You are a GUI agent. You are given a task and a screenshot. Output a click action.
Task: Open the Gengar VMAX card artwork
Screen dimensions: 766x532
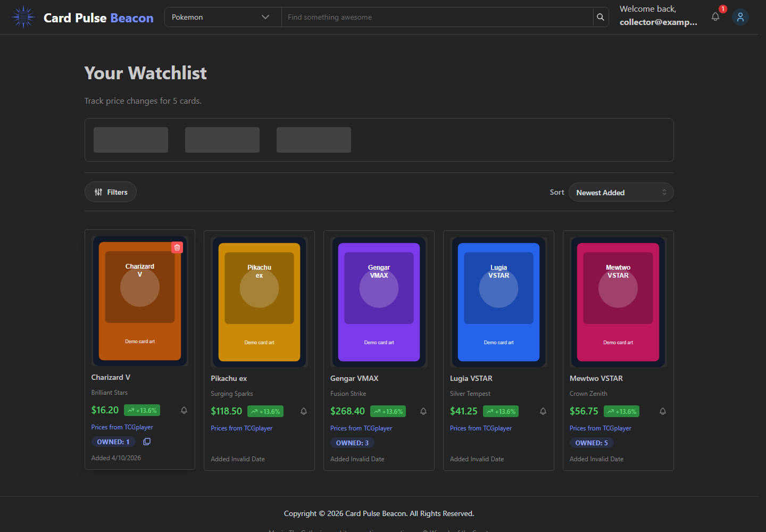coord(379,302)
